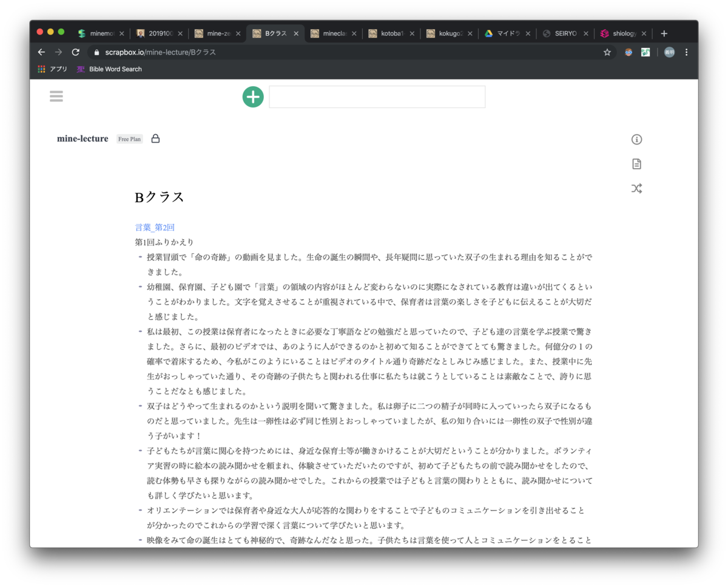Screen dimensions: 728x587
Task: Click the Free Plan badge
Action: 129,139
